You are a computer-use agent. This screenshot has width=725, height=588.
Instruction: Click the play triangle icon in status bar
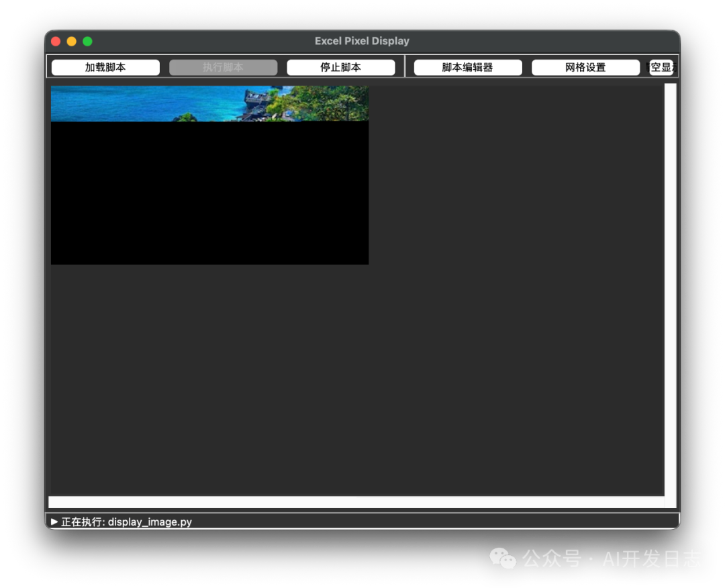coord(55,521)
